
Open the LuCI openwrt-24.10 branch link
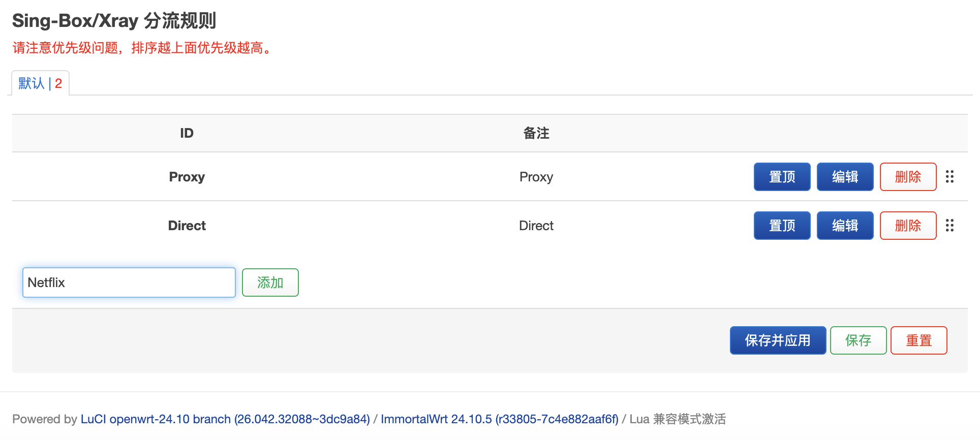click(x=225, y=419)
